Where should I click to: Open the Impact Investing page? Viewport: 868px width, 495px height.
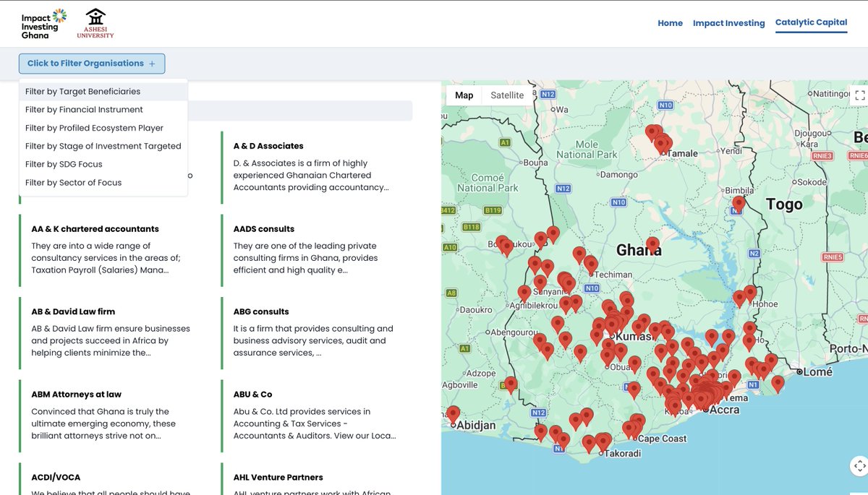point(728,22)
